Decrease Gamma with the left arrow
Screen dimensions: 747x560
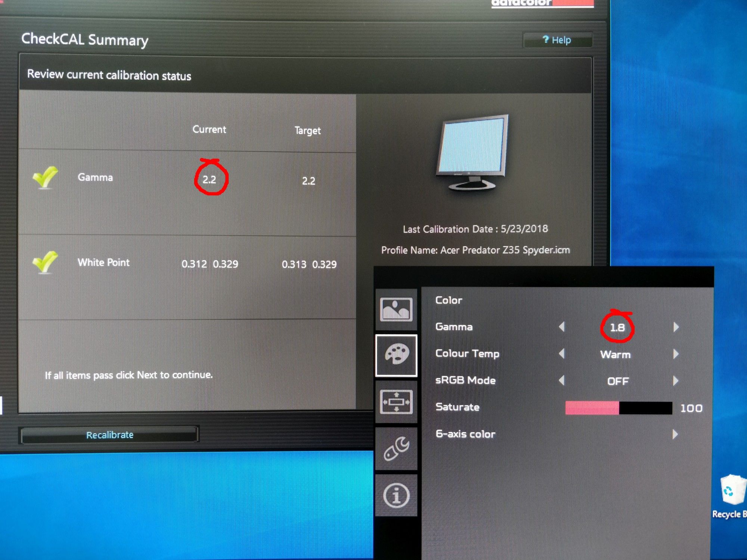(x=562, y=327)
